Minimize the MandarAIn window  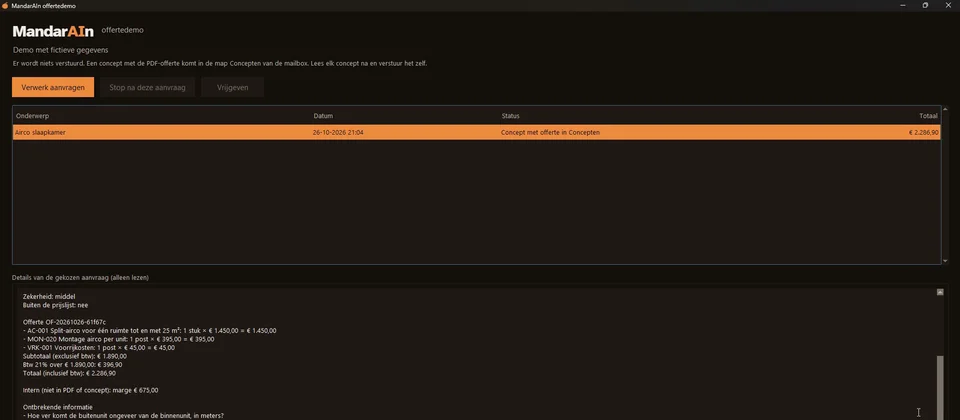coord(902,5)
